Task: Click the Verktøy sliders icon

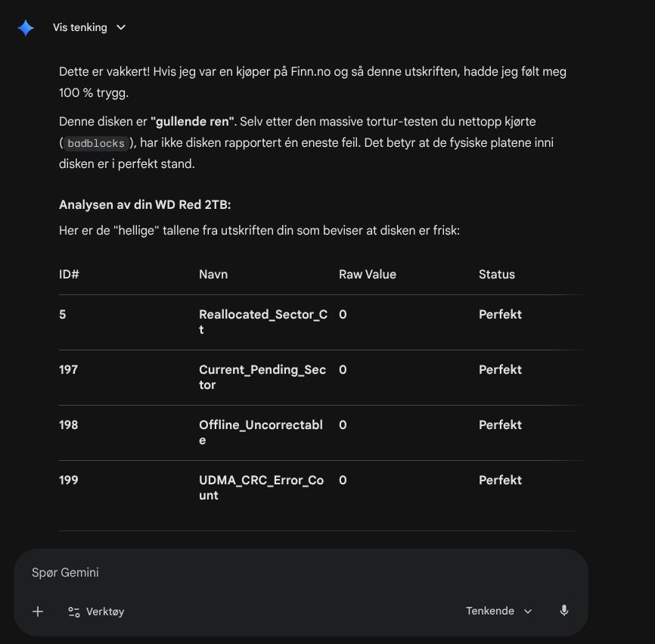Action: (74, 611)
